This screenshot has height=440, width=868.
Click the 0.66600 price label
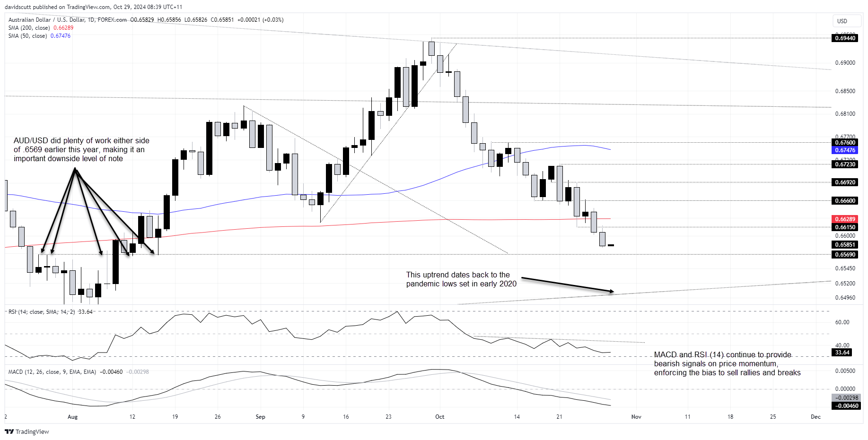click(x=845, y=201)
